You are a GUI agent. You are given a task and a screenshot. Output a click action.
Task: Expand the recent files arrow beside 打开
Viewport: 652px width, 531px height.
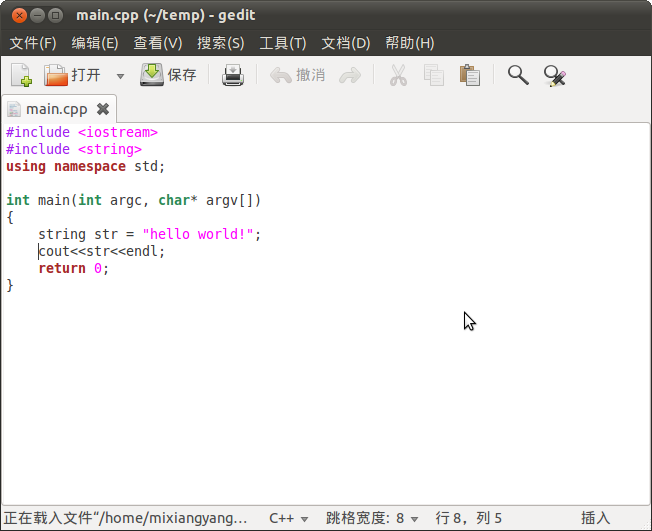point(120,76)
